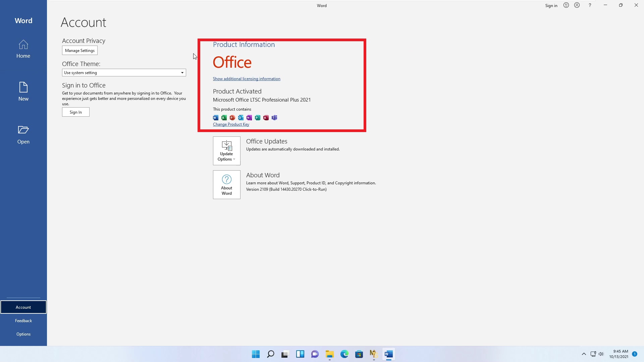Click the Word icon on the taskbar
This screenshot has width=644, height=362.
coord(388,354)
